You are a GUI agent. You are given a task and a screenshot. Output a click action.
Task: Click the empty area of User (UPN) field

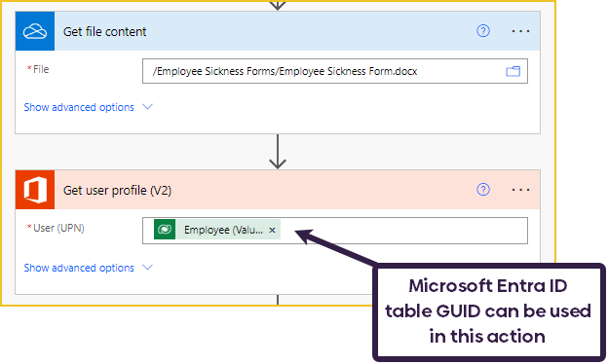[403, 231]
